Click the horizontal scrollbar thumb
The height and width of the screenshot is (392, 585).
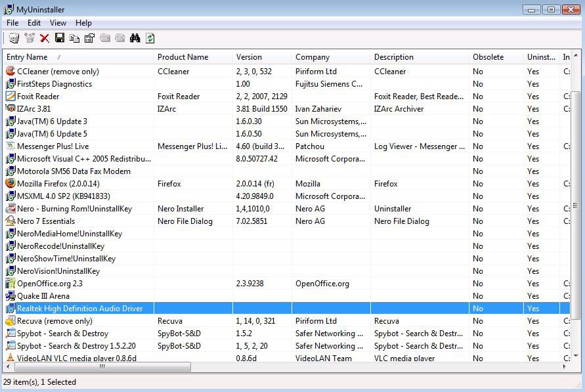pos(102,366)
